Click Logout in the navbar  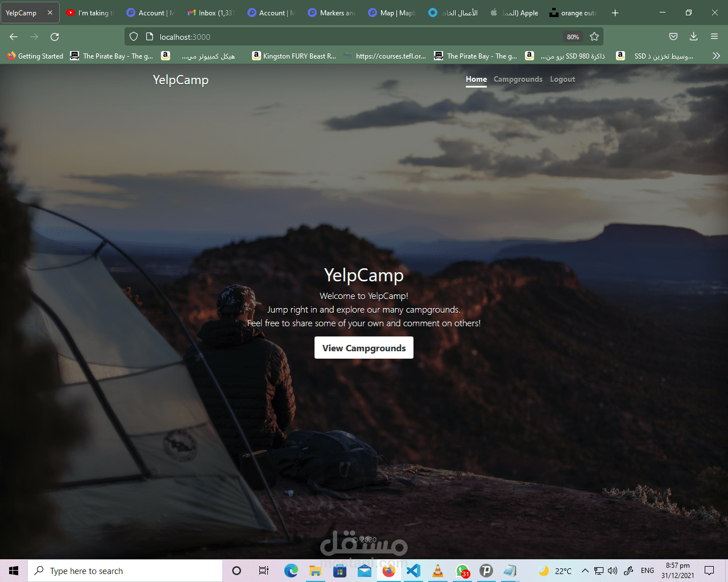(x=562, y=79)
